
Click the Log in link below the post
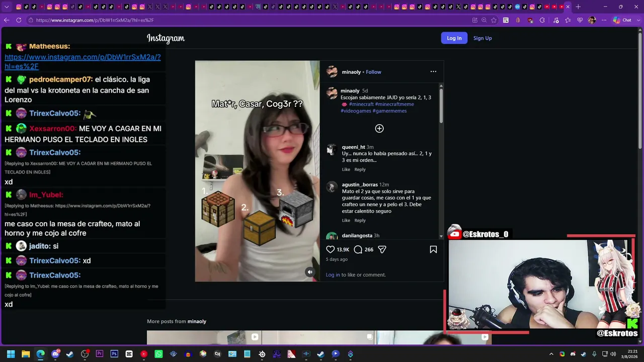(333, 275)
